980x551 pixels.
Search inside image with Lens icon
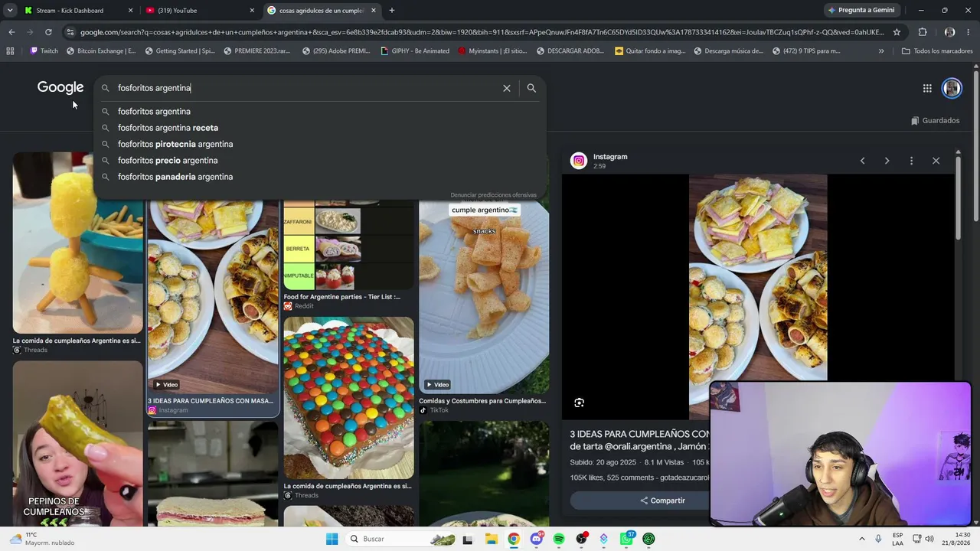click(580, 403)
